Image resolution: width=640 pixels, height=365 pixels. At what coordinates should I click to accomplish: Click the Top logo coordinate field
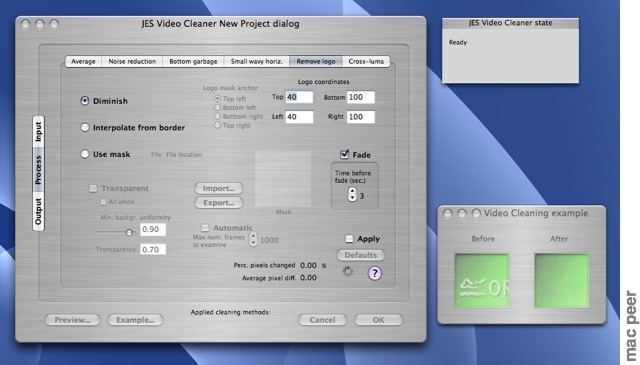click(299, 97)
